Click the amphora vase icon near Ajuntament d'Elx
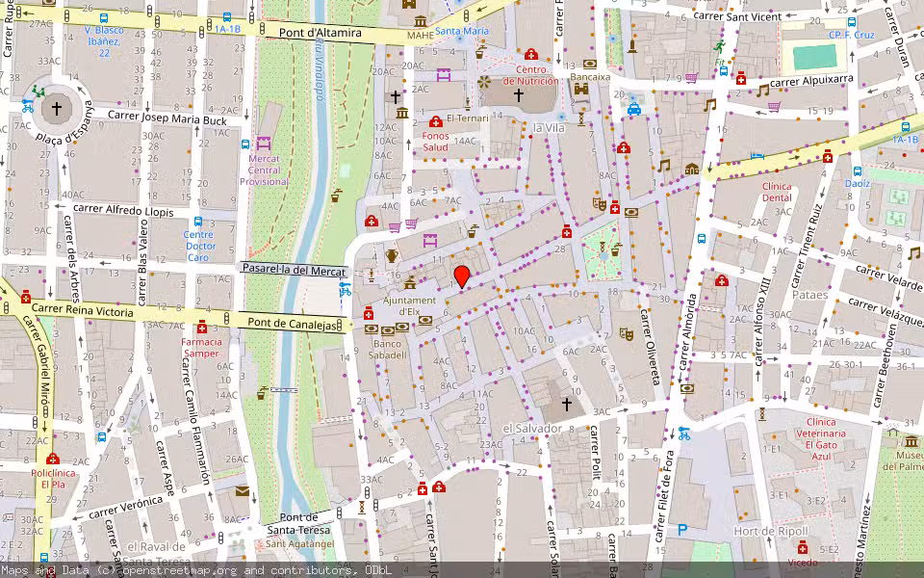 [391, 257]
